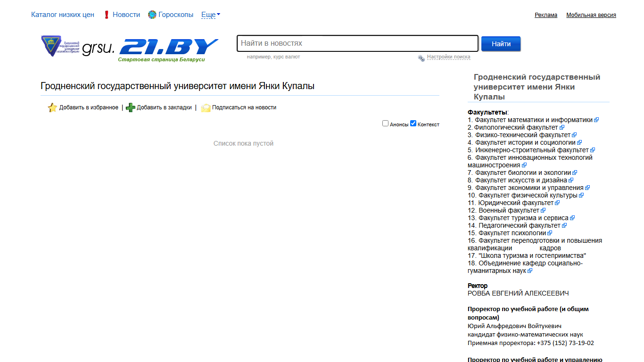Click the grsu. text logo

point(98,48)
